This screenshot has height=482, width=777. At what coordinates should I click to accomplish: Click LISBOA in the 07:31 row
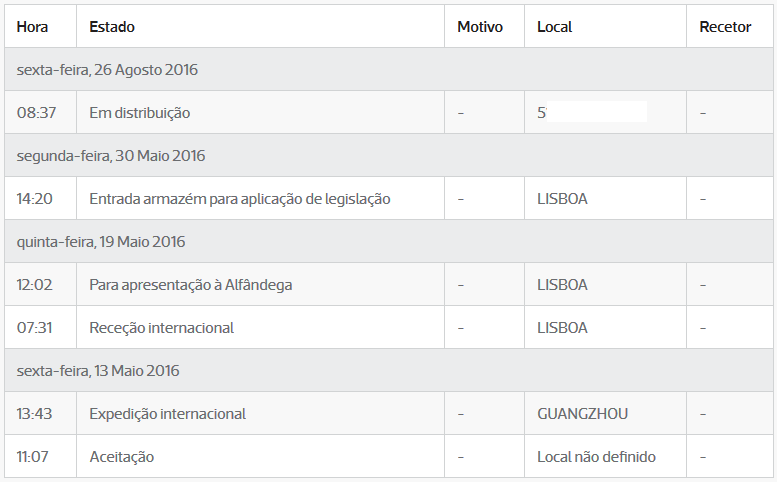tap(562, 328)
